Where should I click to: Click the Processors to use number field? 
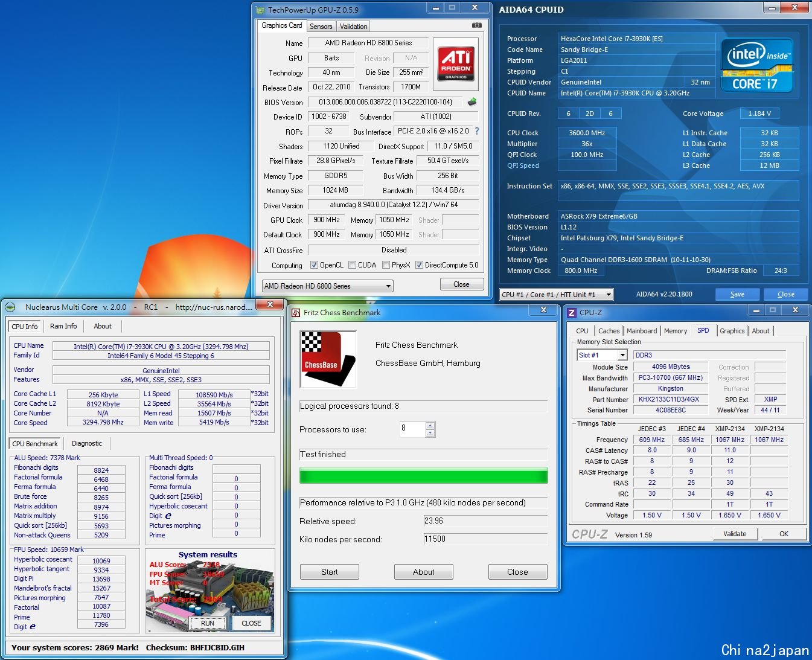coord(413,429)
